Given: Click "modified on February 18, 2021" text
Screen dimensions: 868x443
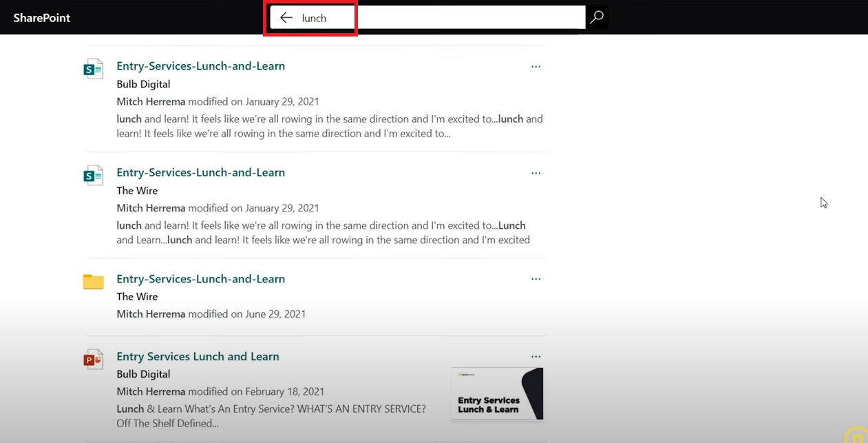Looking at the screenshot, I should pyautogui.click(x=256, y=391).
